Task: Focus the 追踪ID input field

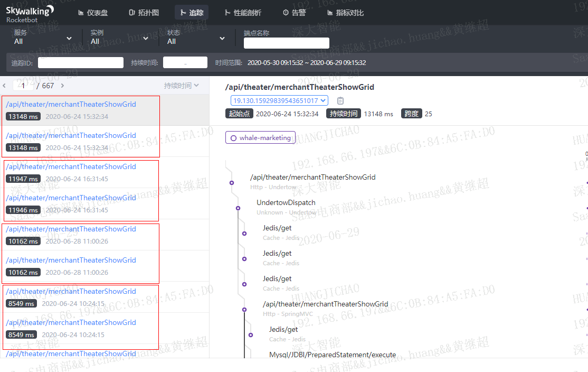Action: (x=81, y=63)
